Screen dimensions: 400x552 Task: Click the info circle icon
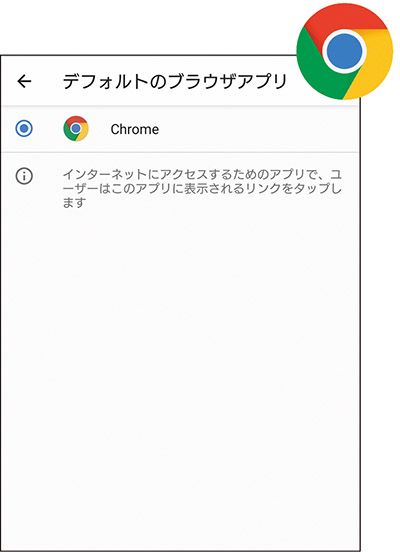(24, 175)
